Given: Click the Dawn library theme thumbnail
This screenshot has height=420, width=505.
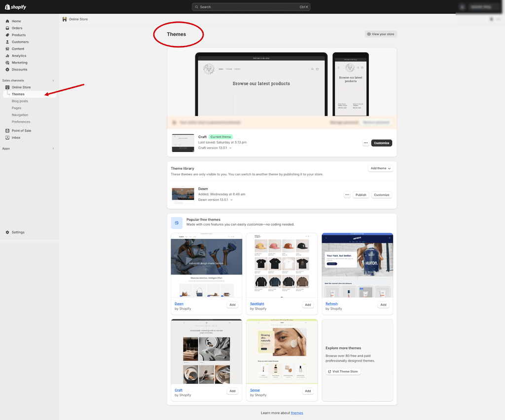Looking at the screenshot, I should (x=183, y=194).
